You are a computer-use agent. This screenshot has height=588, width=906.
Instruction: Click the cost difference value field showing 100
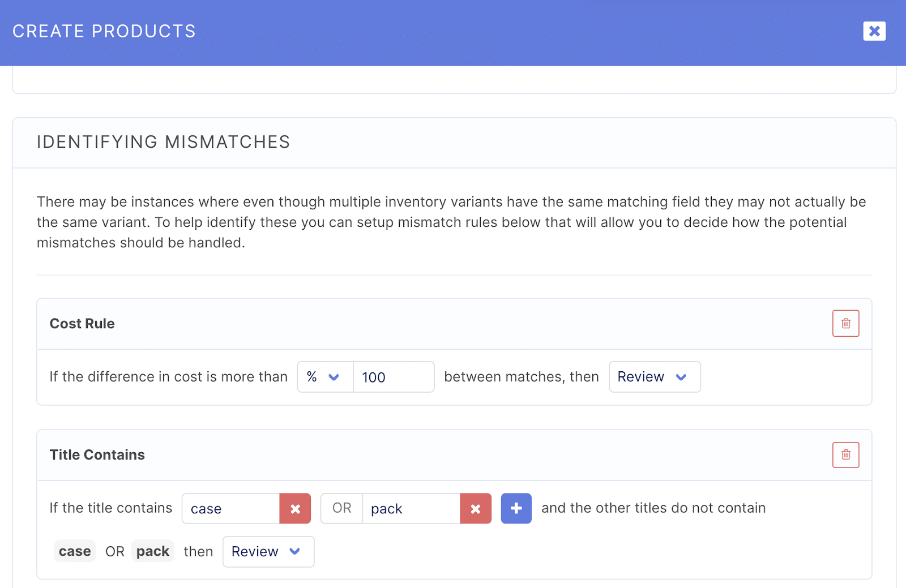(x=394, y=377)
